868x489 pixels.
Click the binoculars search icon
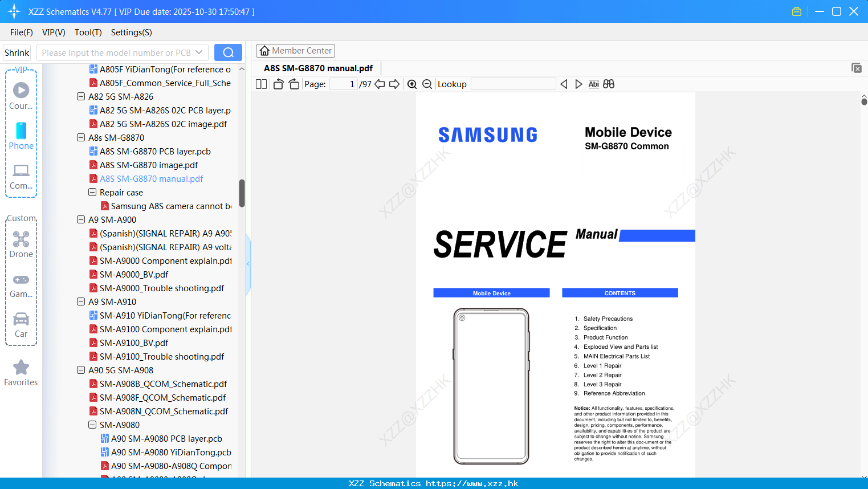[x=609, y=84]
